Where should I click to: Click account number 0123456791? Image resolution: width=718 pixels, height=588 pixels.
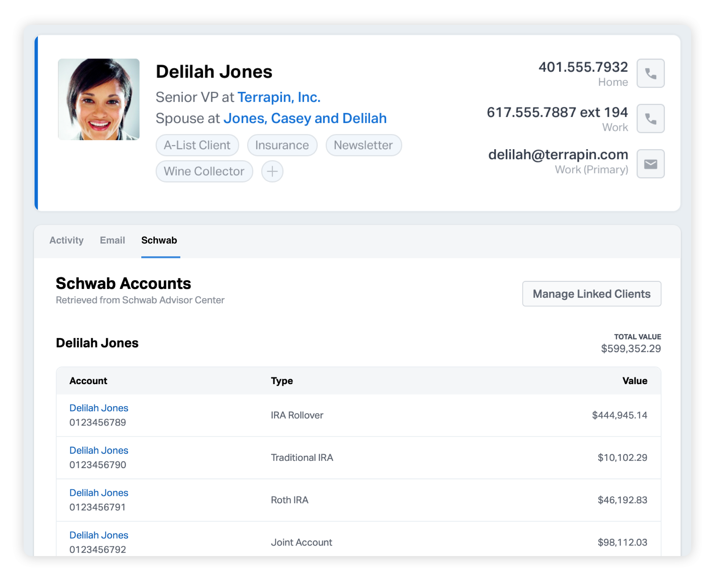point(98,507)
